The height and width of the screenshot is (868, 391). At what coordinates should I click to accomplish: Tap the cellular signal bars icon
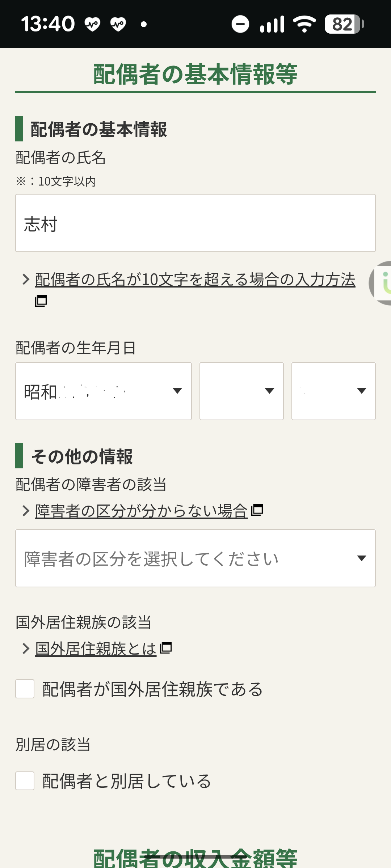point(272,24)
